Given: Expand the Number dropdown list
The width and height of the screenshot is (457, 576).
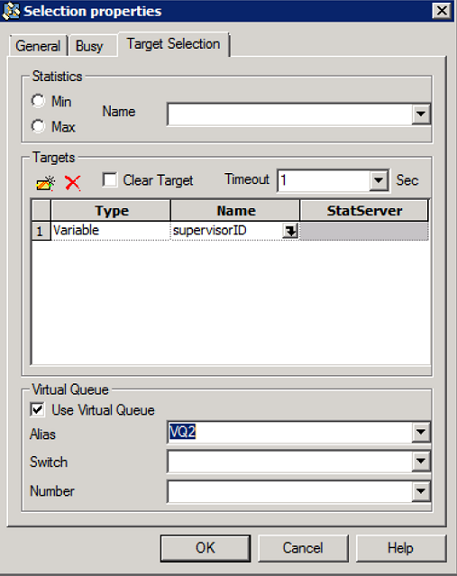Looking at the screenshot, I should pyautogui.click(x=421, y=491).
